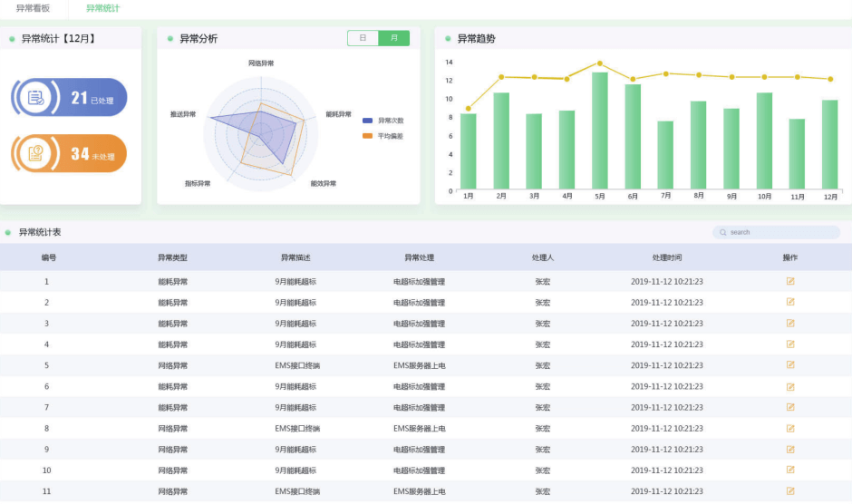Click the edit icon for row 10

pos(790,470)
